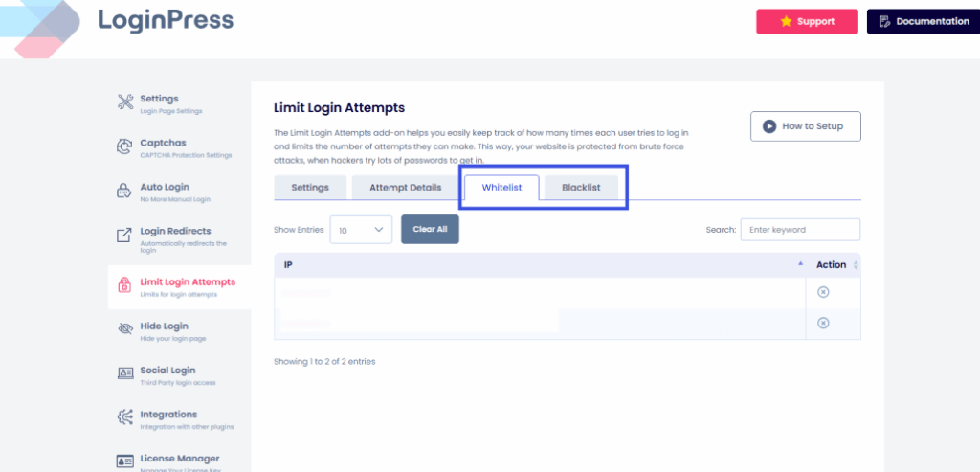
Task: Click the Captchas icon in sidebar
Action: pos(124,146)
